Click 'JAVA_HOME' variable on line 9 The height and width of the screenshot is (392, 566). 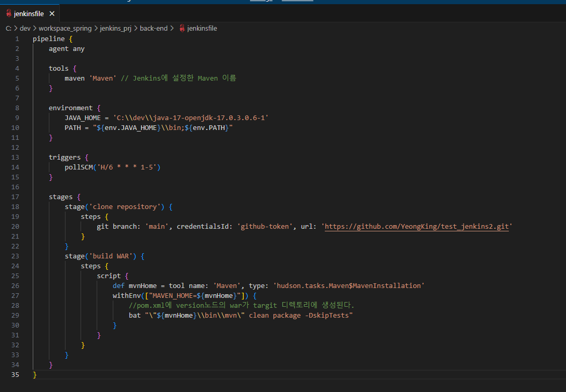[x=83, y=117]
